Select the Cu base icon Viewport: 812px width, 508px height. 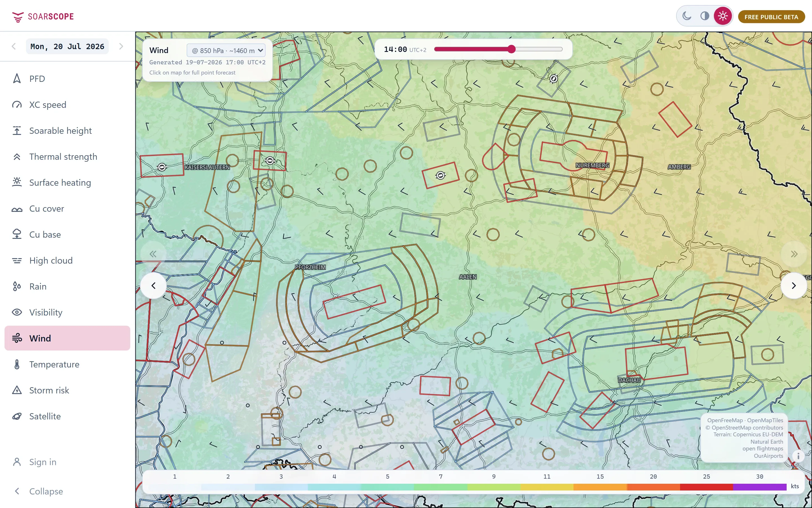tap(17, 235)
